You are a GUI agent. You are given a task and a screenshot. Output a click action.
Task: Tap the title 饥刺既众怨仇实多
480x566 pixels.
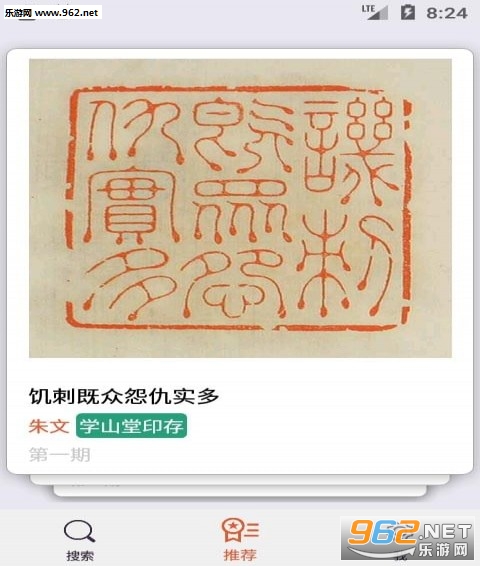124,396
